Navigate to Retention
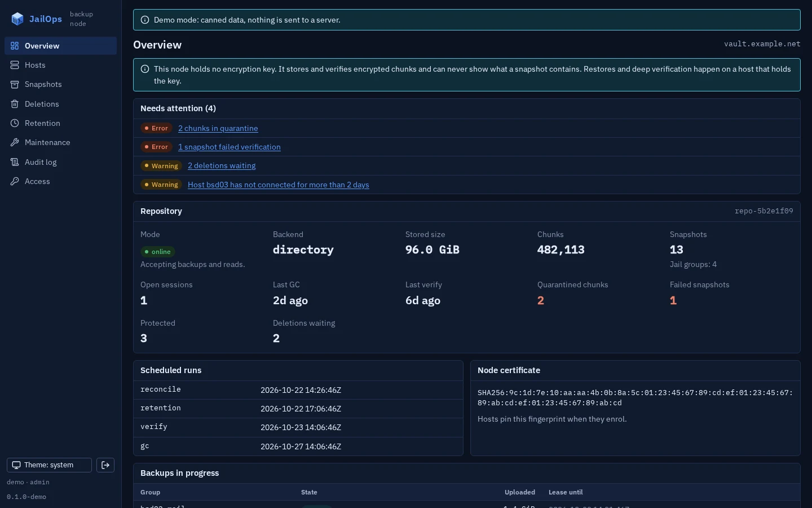Viewport: 812px width, 508px height. pos(60,123)
